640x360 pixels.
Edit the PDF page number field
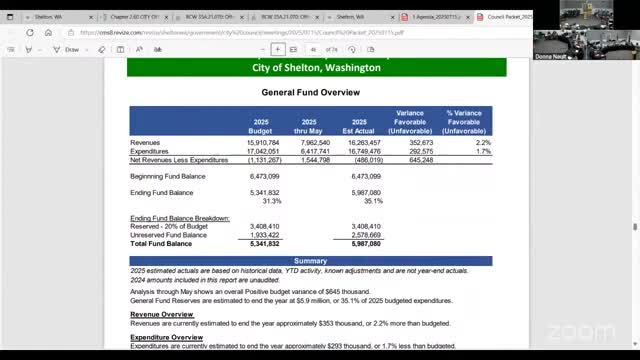tap(313, 50)
